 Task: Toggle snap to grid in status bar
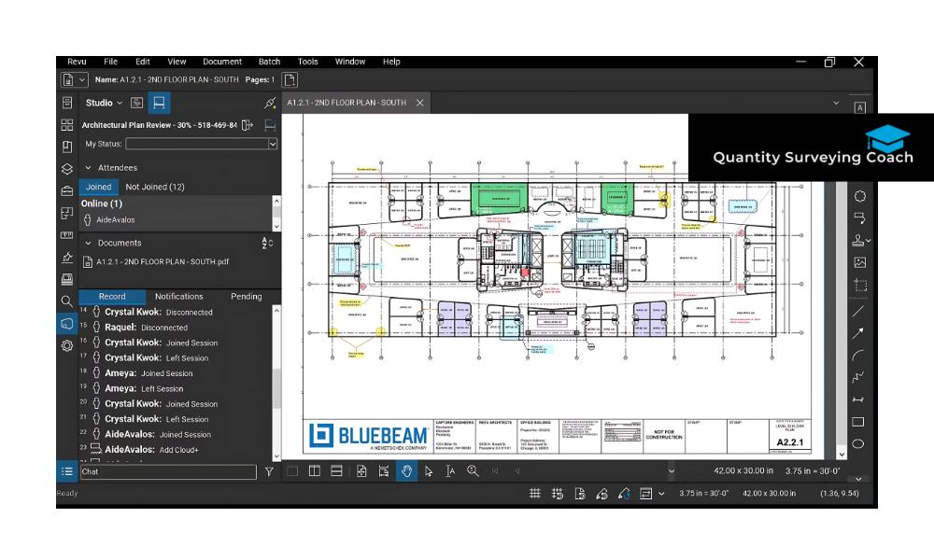point(558,494)
